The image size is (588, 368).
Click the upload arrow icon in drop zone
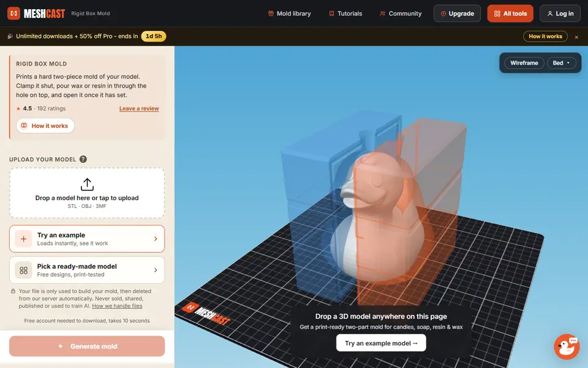click(x=87, y=185)
